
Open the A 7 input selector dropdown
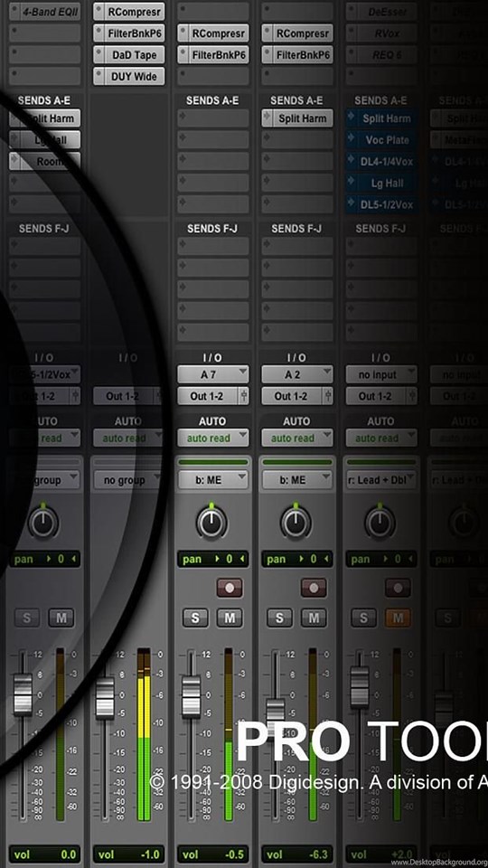pos(213,374)
